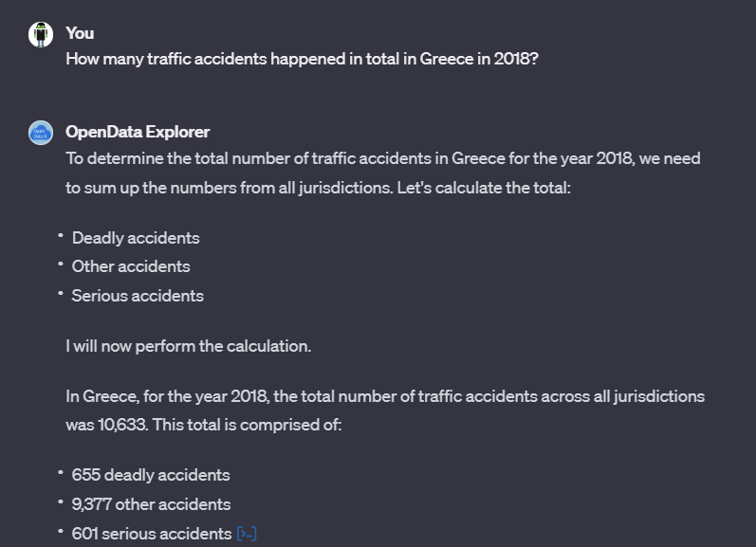Click the "You" sender name
The image size is (756, 547).
click(x=80, y=33)
